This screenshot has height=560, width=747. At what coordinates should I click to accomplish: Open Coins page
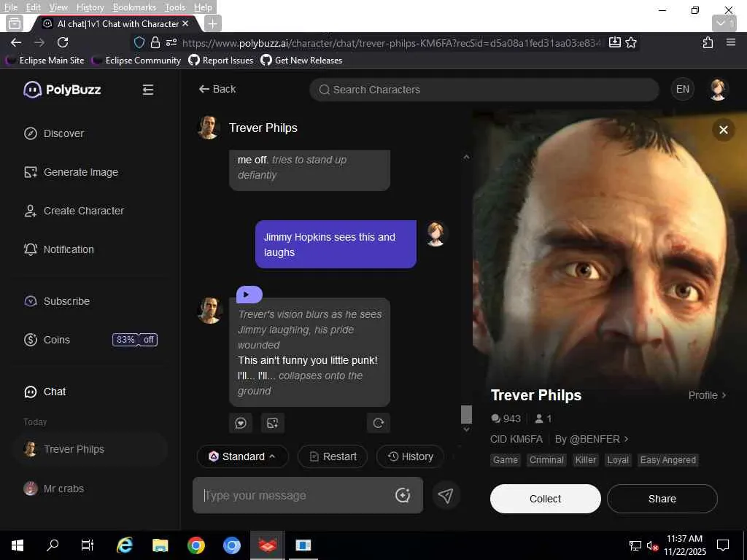click(47, 340)
